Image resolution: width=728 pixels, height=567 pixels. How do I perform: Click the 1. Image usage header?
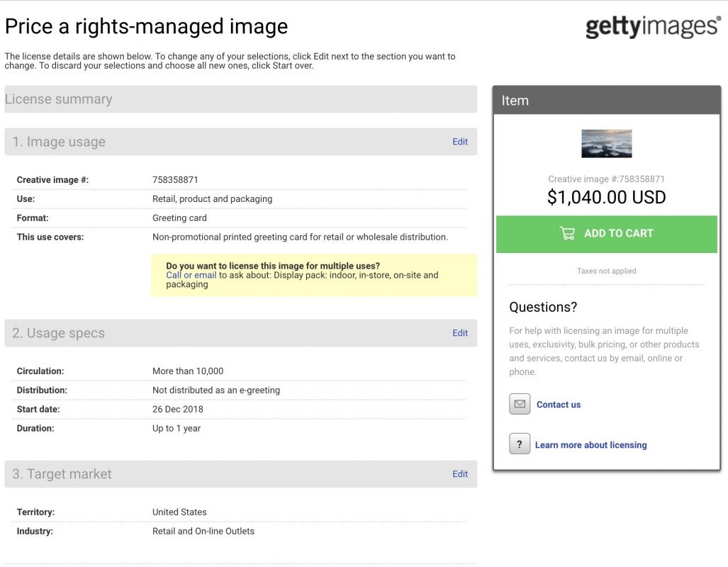pyautogui.click(x=240, y=142)
